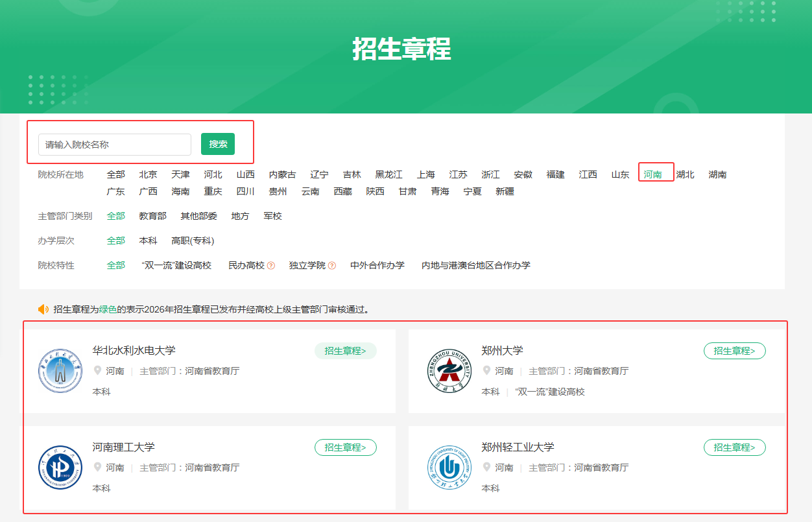The height and width of the screenshot is (522, 812).
Task: Click the question mark icon beside 独立学院
Action: point(332,265)
